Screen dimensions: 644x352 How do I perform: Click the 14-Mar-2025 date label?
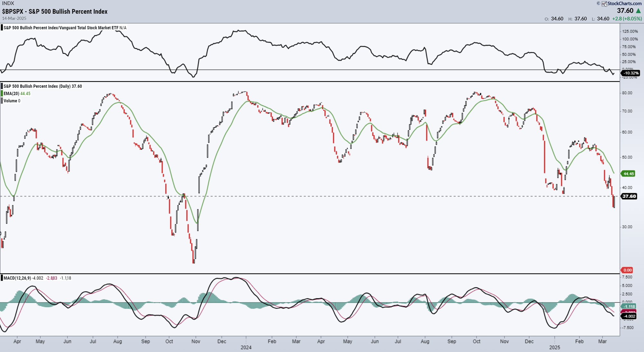tap(14, 18)
